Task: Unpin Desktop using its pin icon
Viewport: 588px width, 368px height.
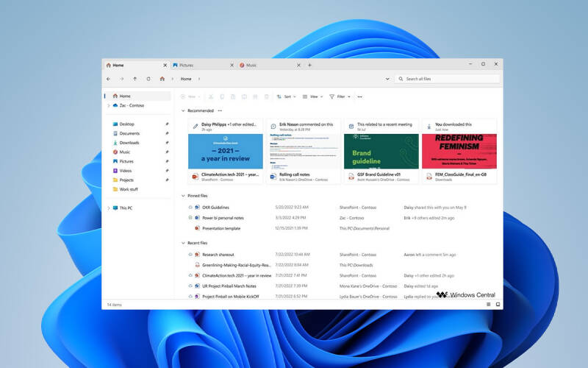Action: [167, 124]
